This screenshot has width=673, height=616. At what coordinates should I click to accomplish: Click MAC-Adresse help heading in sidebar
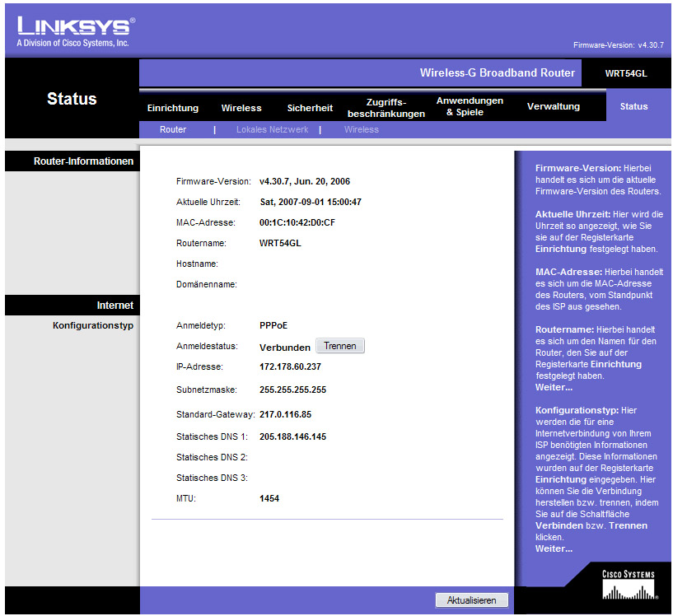(568, 272)
